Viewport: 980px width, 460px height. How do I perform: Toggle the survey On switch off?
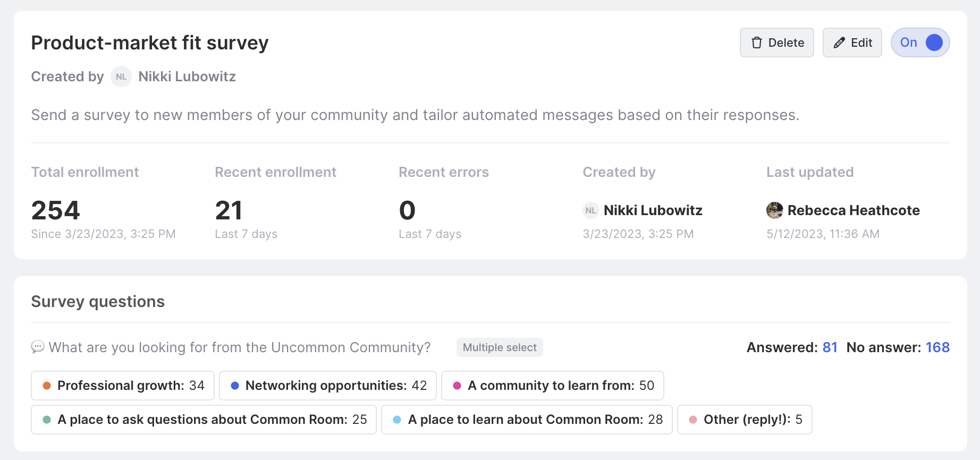[x=920, y=42]
